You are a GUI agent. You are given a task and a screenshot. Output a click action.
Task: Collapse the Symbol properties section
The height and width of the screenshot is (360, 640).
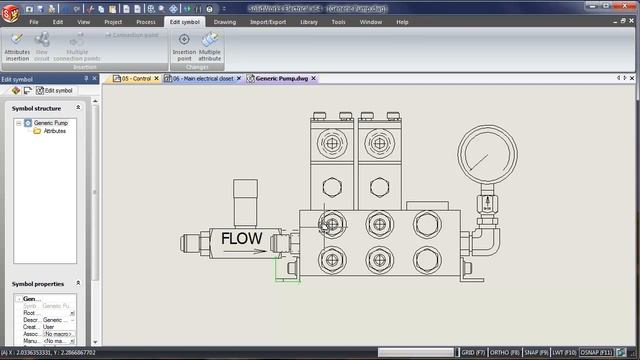[x=78, y=283]
